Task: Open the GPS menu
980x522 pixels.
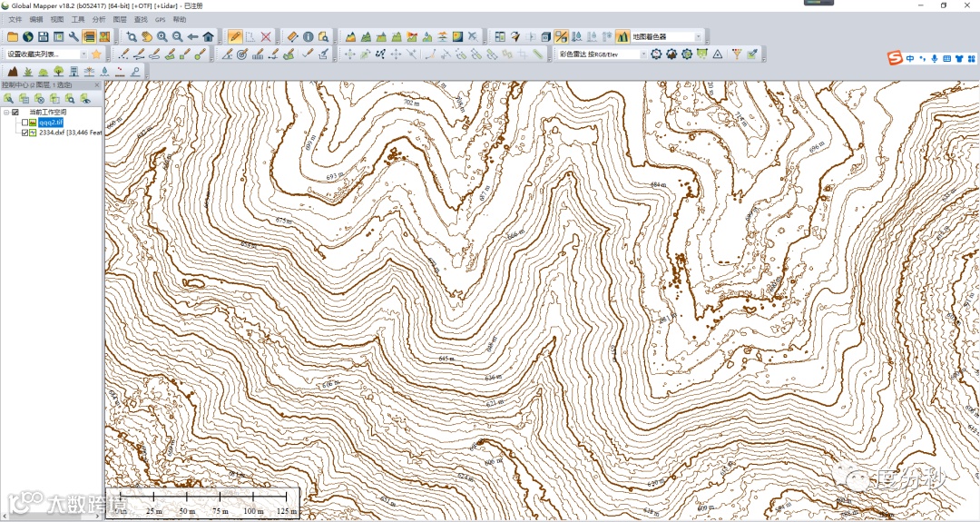Action: pyautogui.click(x=160, y=19)
